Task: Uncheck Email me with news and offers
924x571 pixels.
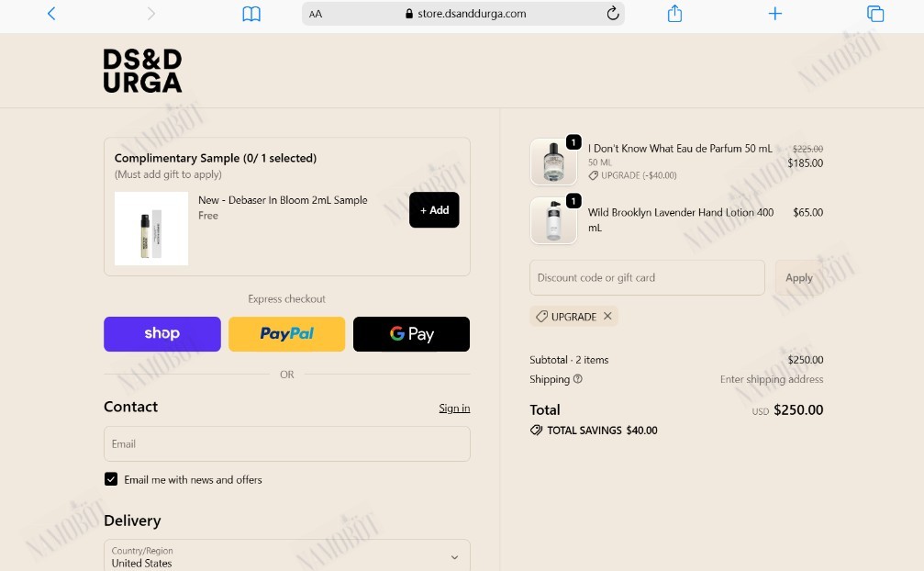Action: (111, 479)
